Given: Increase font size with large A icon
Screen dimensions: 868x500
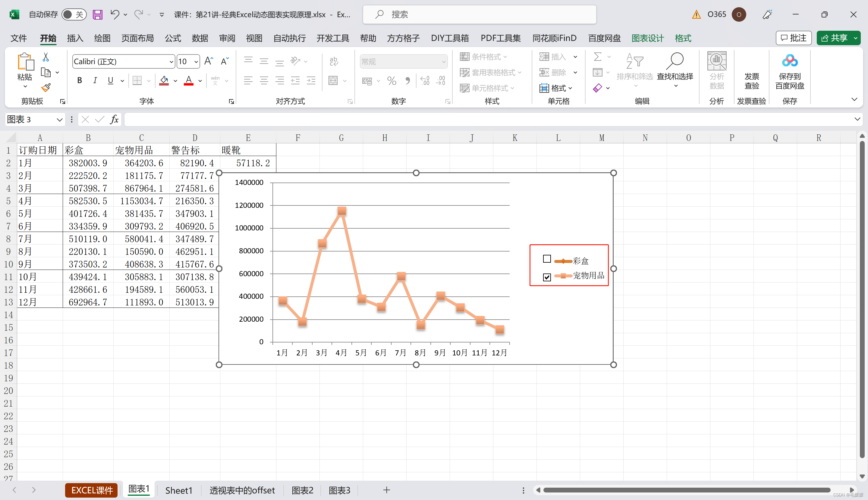Looking at the screenshot, I should tap(209, 61).
